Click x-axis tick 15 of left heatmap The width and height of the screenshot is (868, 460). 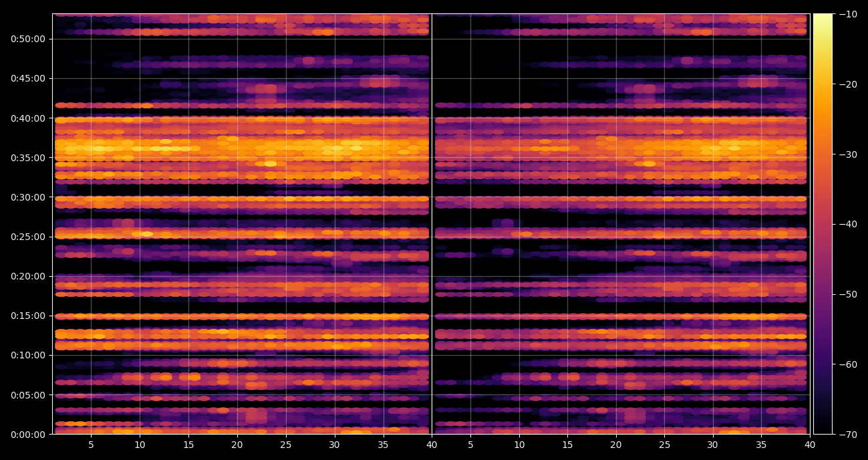[x=188, y=445]
